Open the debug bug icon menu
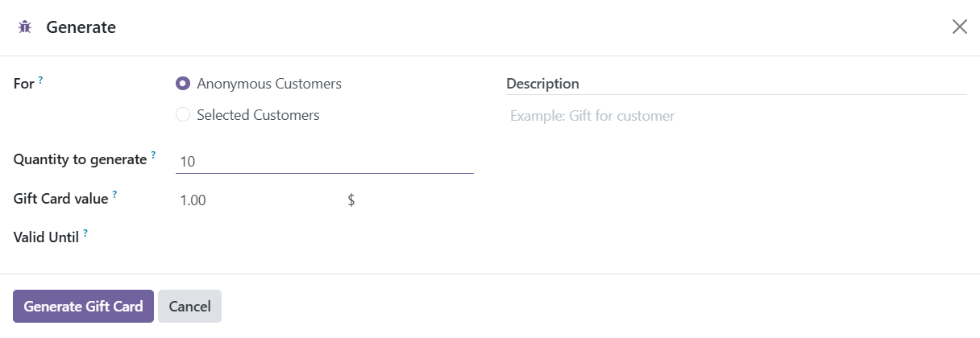 tap(25, 27)
